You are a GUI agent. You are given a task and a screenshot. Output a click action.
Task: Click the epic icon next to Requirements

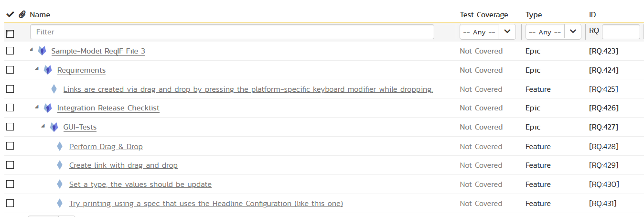48,70
